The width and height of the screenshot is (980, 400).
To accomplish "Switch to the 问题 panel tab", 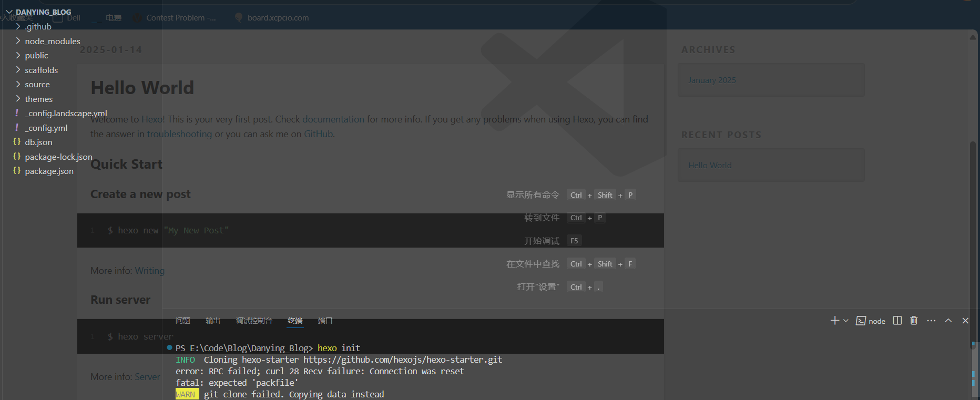I will [x=183, y=321].
